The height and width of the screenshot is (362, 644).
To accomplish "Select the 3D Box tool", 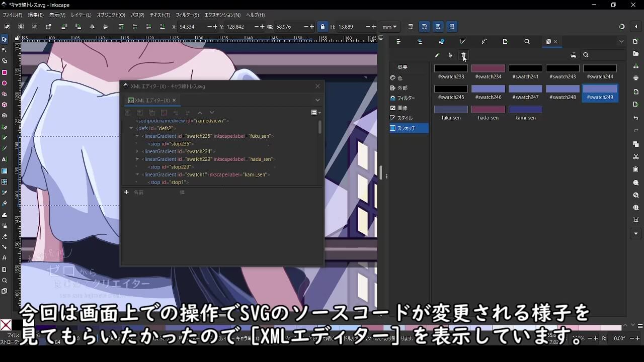I will 5,105.
